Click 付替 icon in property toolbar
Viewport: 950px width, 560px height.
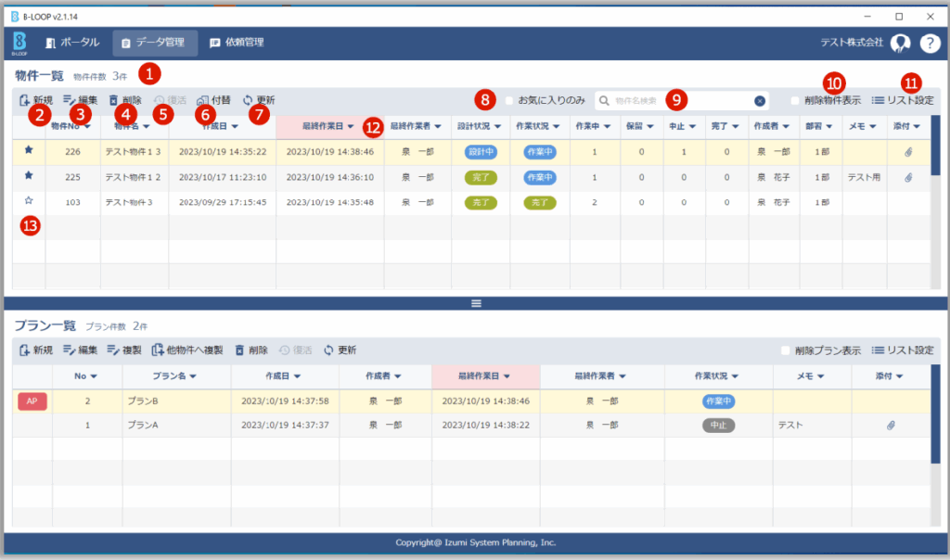(213, 100)
